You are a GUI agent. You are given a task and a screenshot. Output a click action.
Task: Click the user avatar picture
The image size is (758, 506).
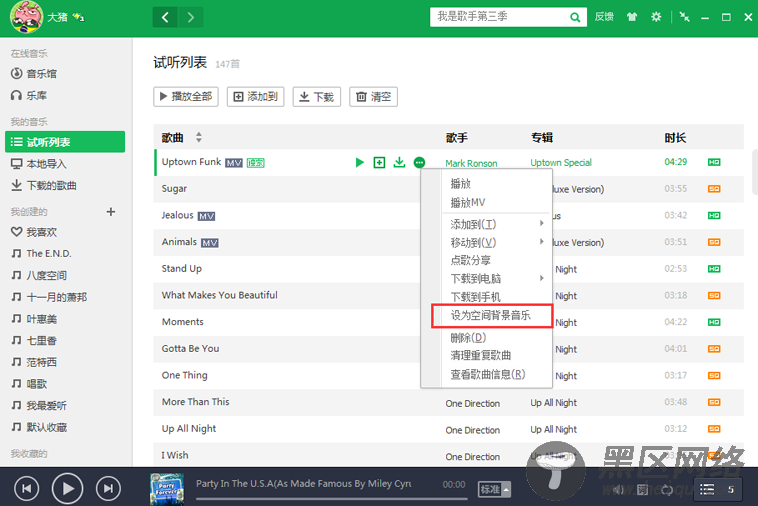coord(26,17)
